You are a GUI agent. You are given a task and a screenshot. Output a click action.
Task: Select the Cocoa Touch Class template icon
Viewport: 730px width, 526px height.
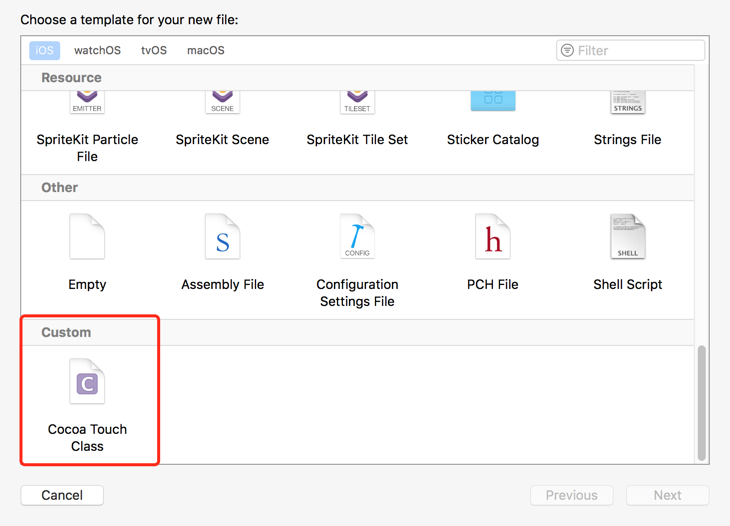click(x=87, y=383)
